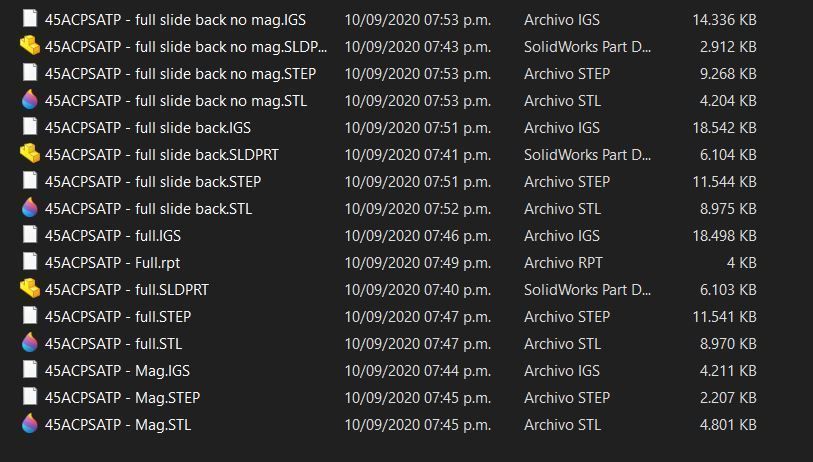Select the 45ACPSATP - Mag.STEP file name

(x=122, y=397)
